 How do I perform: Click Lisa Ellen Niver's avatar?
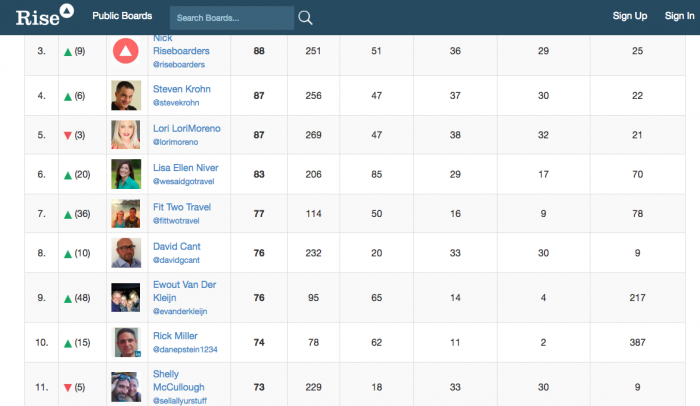(x=125, y=174)
